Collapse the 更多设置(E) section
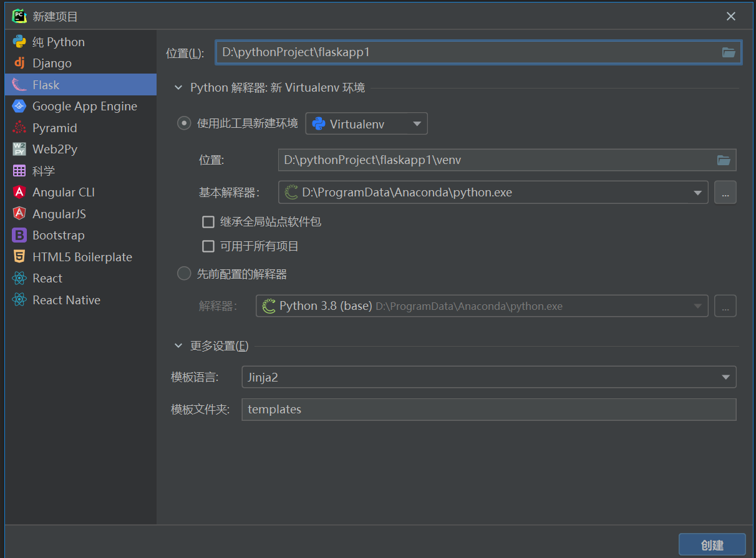This screenshot has height=558, width=756. coord(179,345)
